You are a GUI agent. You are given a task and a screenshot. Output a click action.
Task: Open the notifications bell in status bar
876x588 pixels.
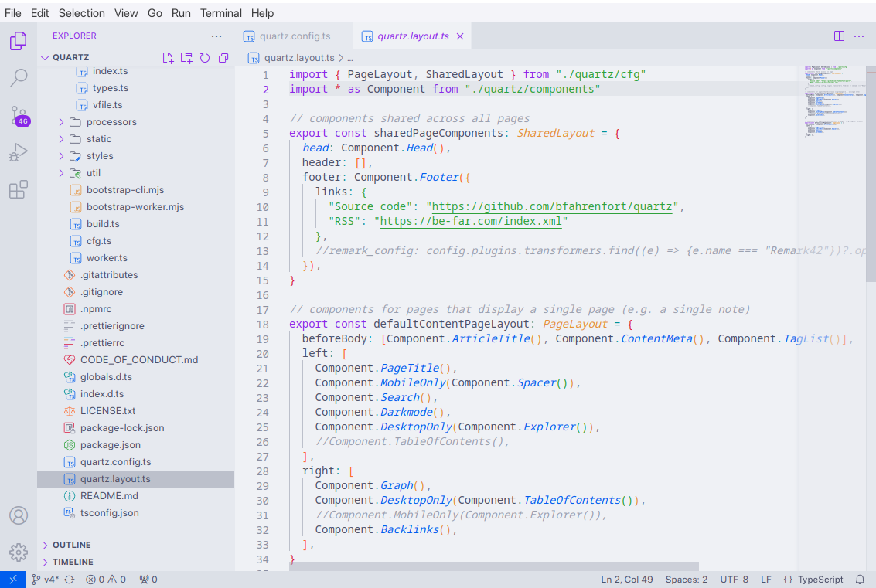(x=860, y=580)
